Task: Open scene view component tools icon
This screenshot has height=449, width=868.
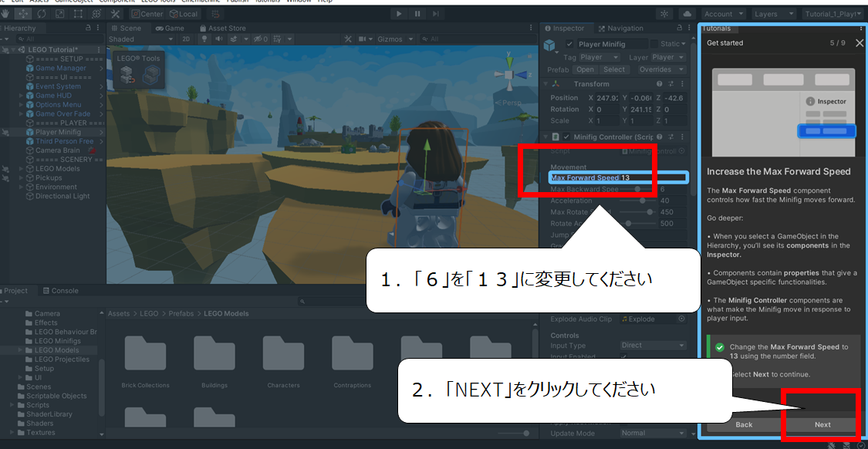Action: (348, 39)
